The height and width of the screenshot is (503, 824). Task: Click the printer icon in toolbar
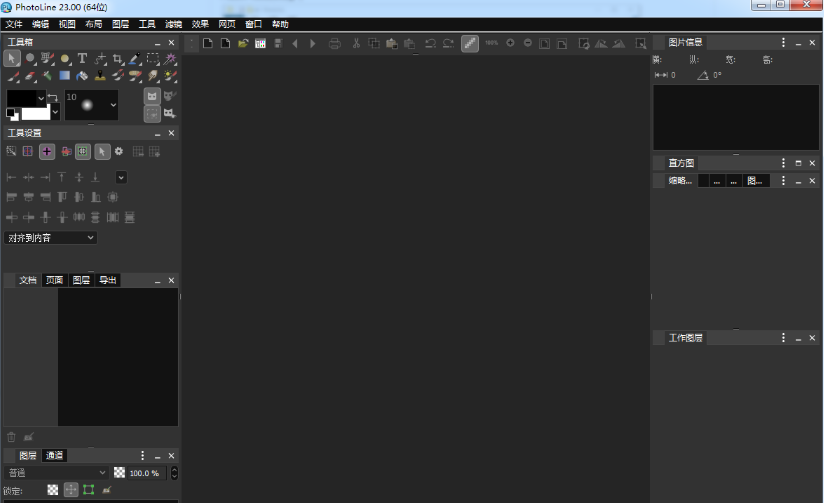(334, 43)
